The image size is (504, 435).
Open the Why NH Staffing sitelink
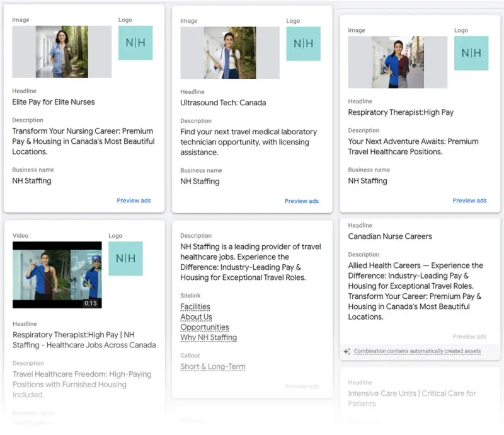[x=209, y=337]
